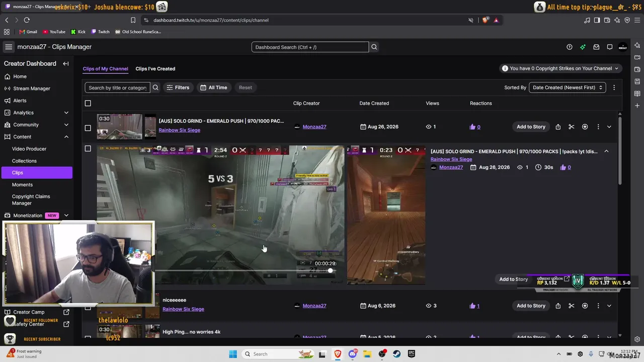
Task: Open Collections in the sidebar
Action: (24, 161)
